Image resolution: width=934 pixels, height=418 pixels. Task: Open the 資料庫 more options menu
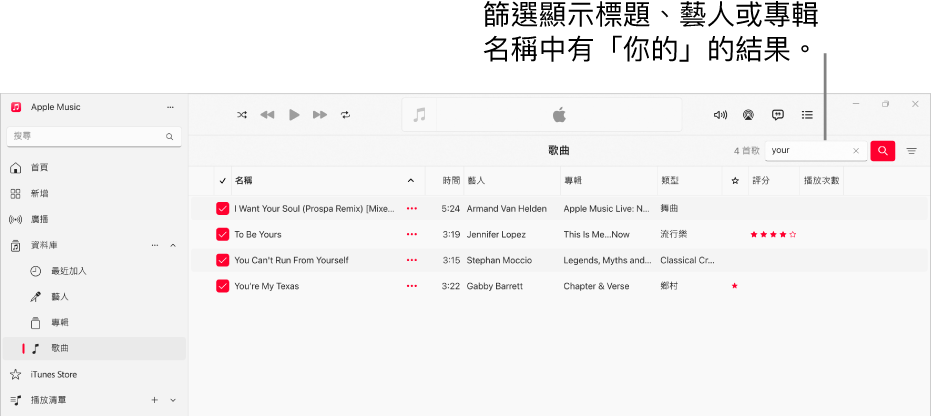click(155, 245)
